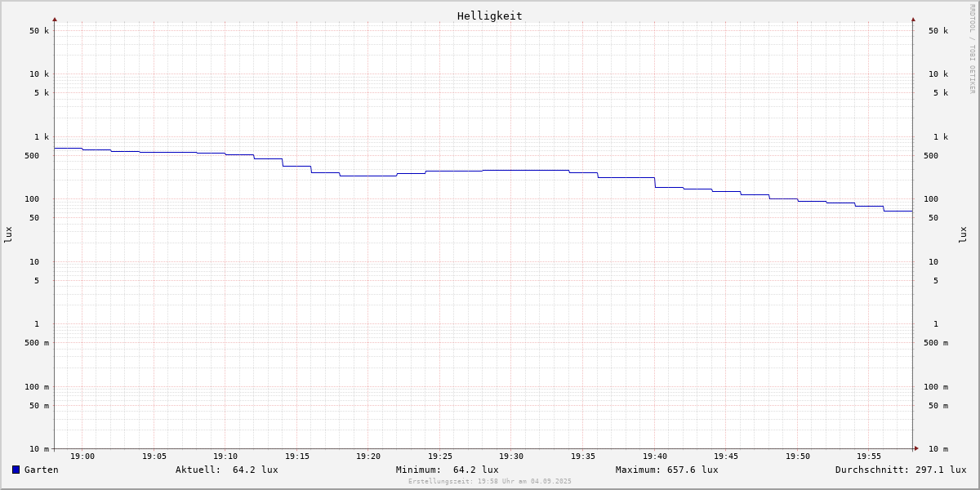Click the blue Garten legend color swatch
Image resolution: width=980 pixels, height=490 pixels.
point(16,470)
